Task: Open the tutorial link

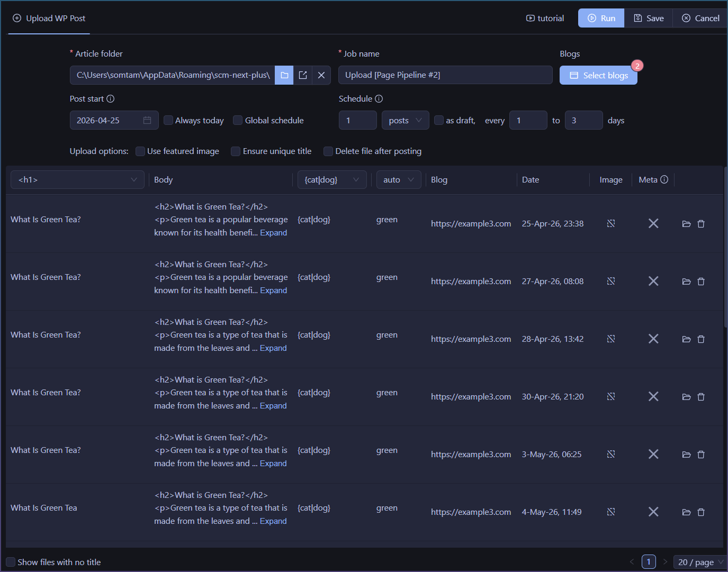Action: tap(545, 19)
